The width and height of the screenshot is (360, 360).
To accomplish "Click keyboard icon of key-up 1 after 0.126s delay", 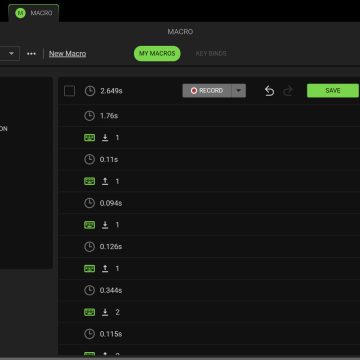I will coord(89,269).
